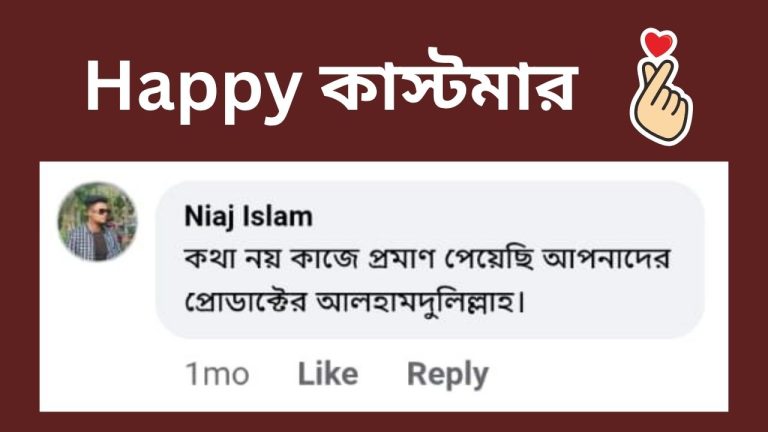Click the word পেয়েছি in the comment
768x432 pixels.
498,258
